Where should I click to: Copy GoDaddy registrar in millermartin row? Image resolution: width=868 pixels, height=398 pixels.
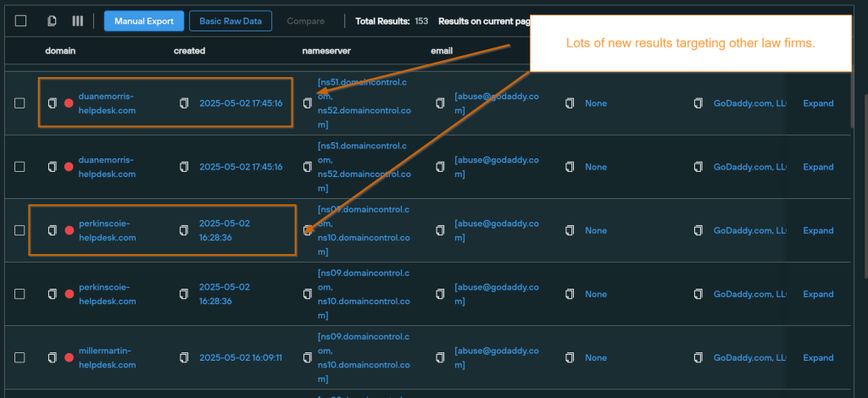click(x=698, y=357)
